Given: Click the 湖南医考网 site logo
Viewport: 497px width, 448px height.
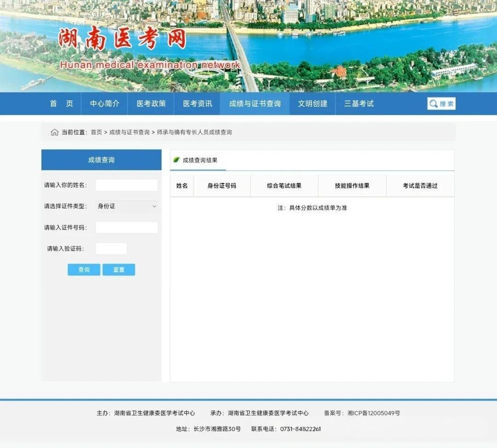Looking at the screenshot, I should [122, 40].
